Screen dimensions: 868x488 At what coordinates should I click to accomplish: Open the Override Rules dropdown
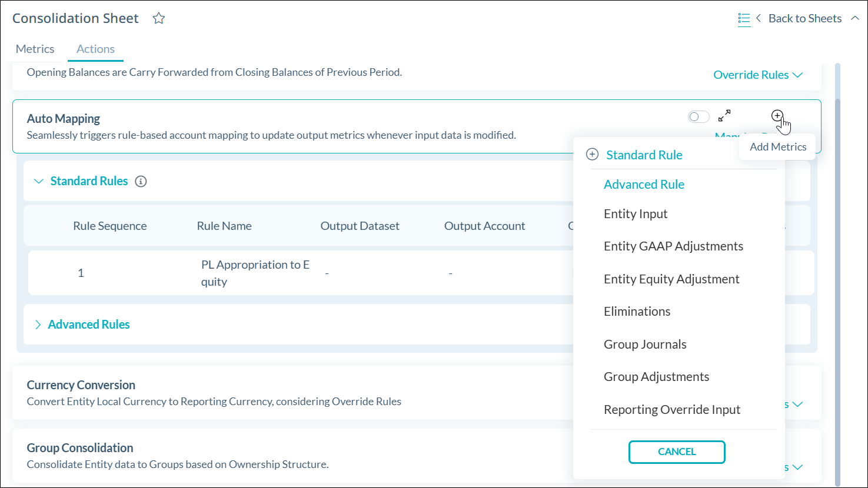pos(757,75)
